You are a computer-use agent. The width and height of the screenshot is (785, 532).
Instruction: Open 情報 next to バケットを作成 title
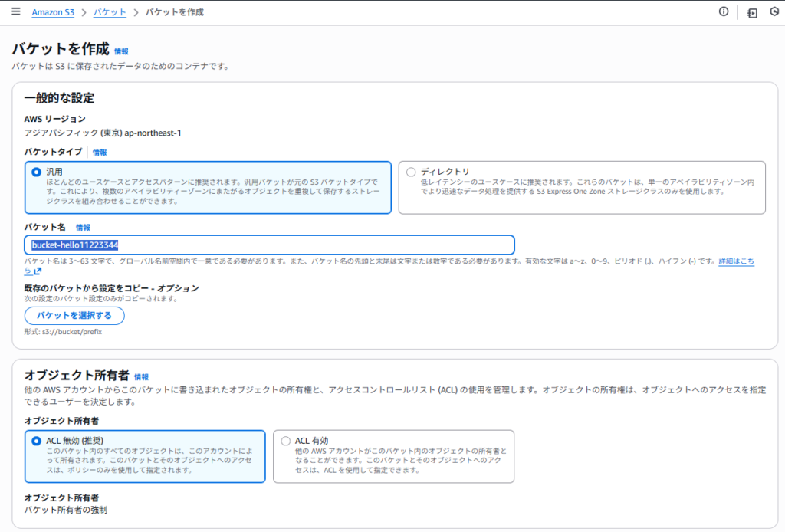click(121, 51)
